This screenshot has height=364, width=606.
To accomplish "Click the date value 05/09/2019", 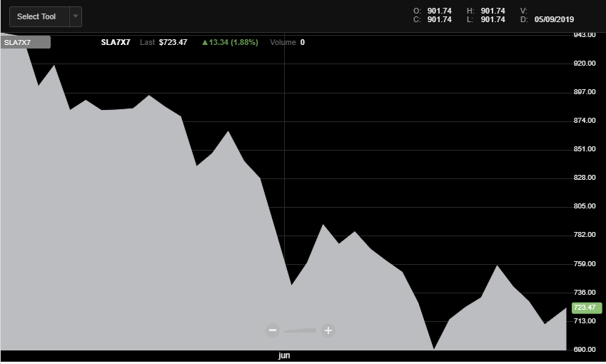I will pos(554,19).
